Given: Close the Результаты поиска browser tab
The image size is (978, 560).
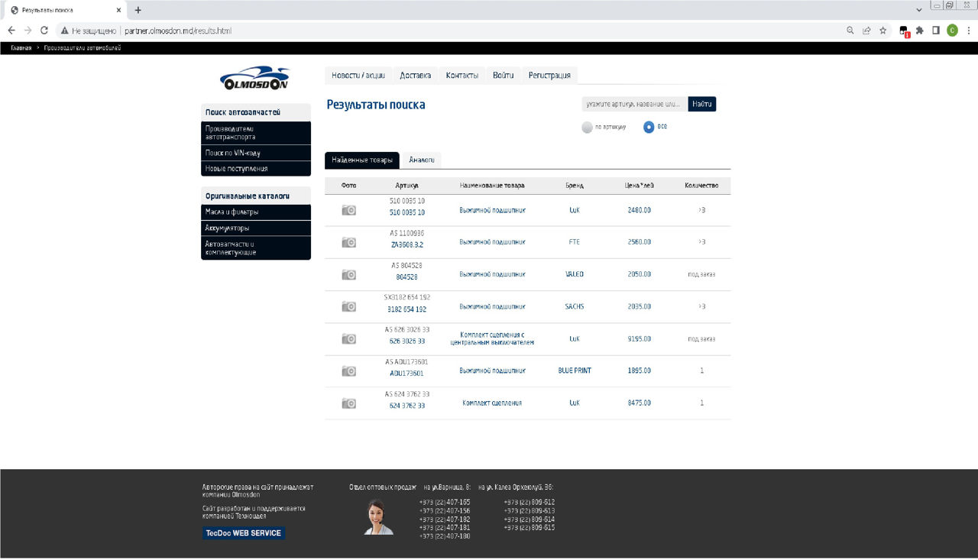Looking at the screenshot, I should click(x=118, y=10).
